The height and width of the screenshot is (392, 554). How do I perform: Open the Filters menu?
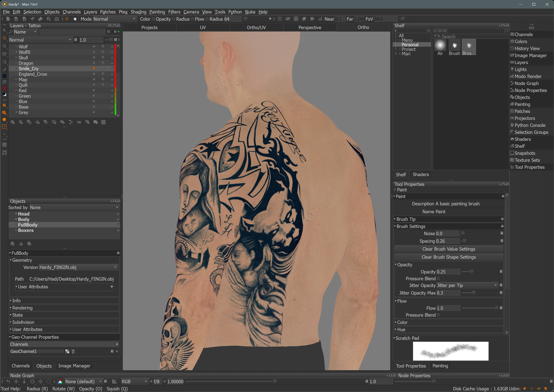[x=174, y=12]
